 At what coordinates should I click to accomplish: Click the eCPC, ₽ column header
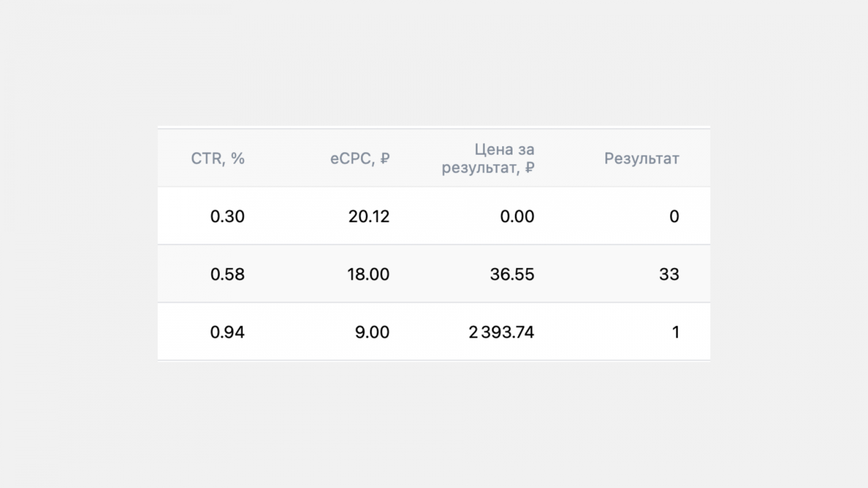click(x=360, y=158)
